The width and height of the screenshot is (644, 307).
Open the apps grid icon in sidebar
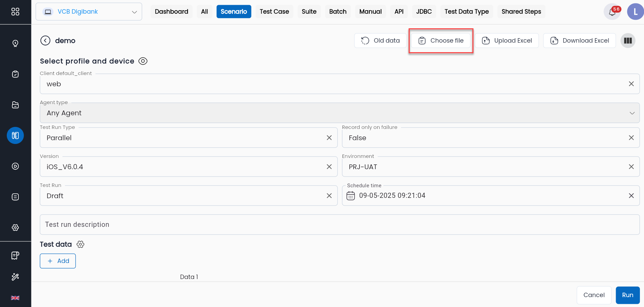coord(15,12)
